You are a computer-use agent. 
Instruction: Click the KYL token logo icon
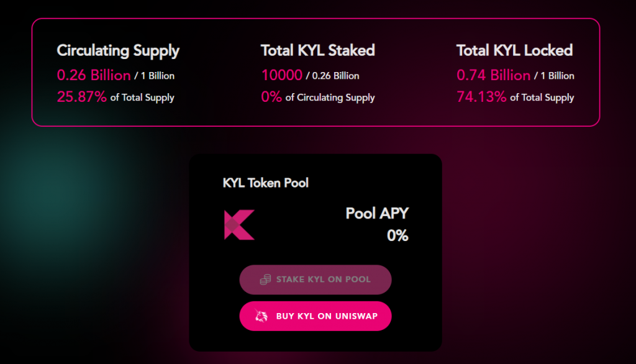(239, 225)
